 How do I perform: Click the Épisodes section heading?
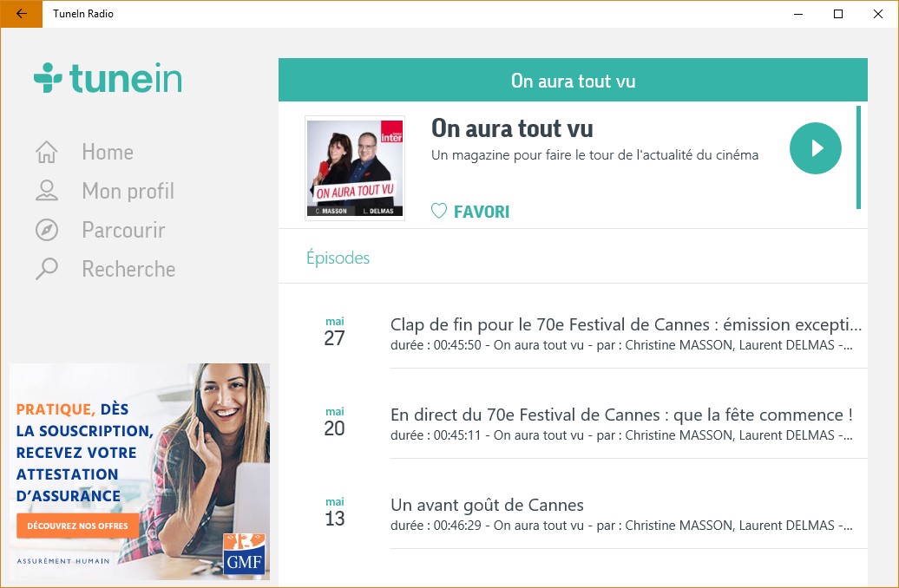click(x=338, y=258)
